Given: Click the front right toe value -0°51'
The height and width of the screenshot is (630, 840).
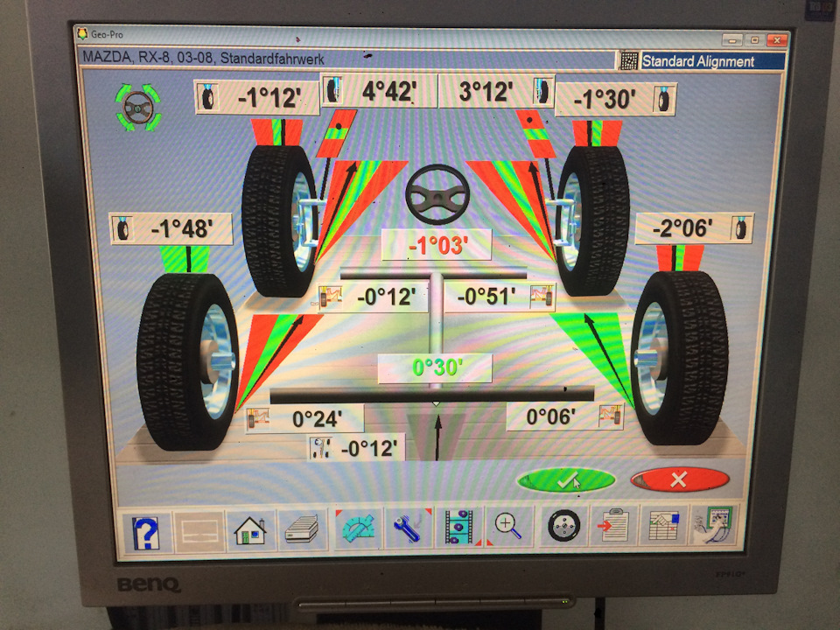Looking at the screenshot, I should click(x=486, y=297).
